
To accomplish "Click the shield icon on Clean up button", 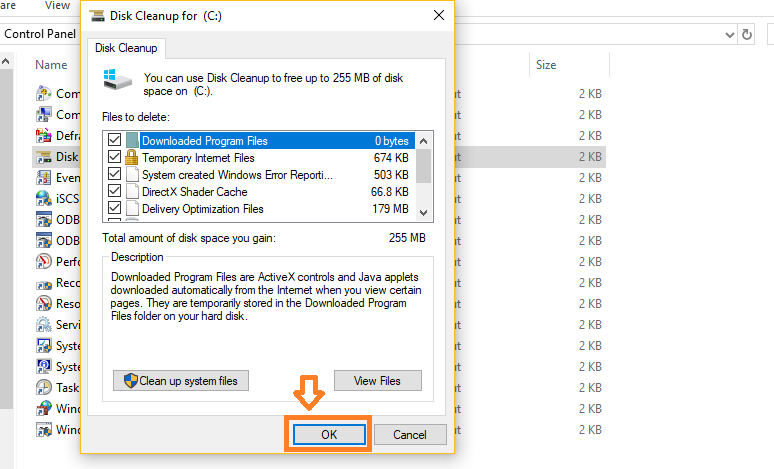I will (x=130, y=381).
